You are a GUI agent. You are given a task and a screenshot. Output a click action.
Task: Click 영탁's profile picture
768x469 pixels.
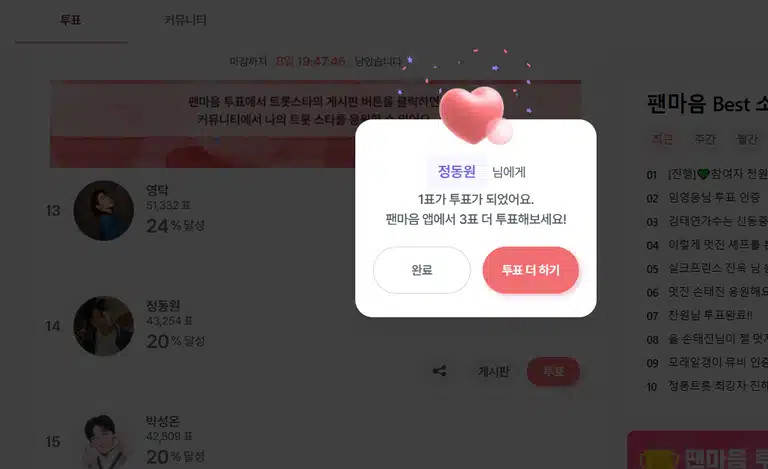click(x=104, y=211)
